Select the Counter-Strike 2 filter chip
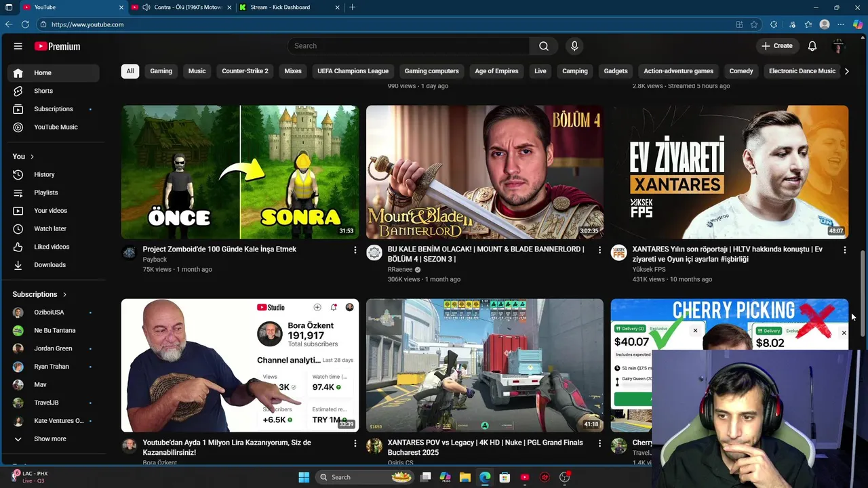The width and height of the screenshot is (868, 488). [x=245, y=71]
